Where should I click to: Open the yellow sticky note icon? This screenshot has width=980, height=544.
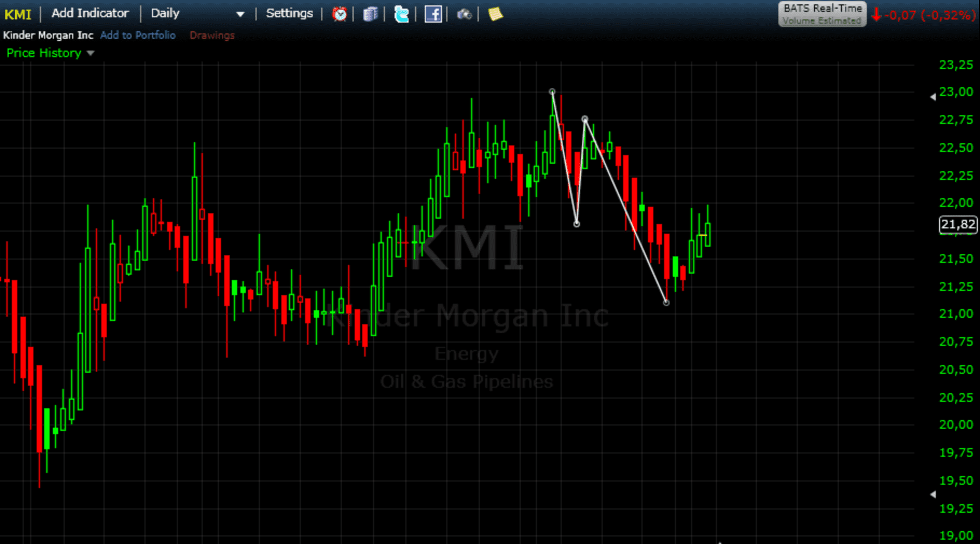pos(495,14)
